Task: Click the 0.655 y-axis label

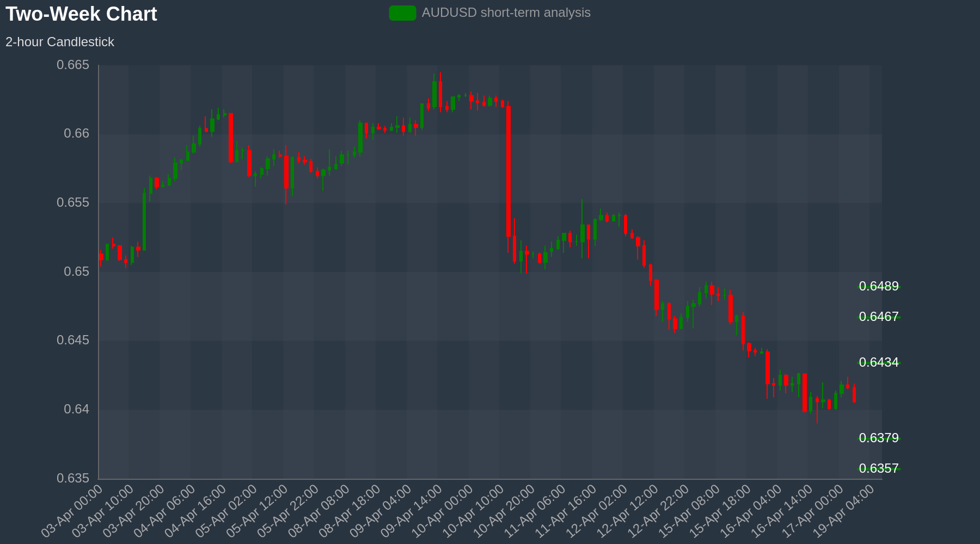Action: tap(73, 202)
